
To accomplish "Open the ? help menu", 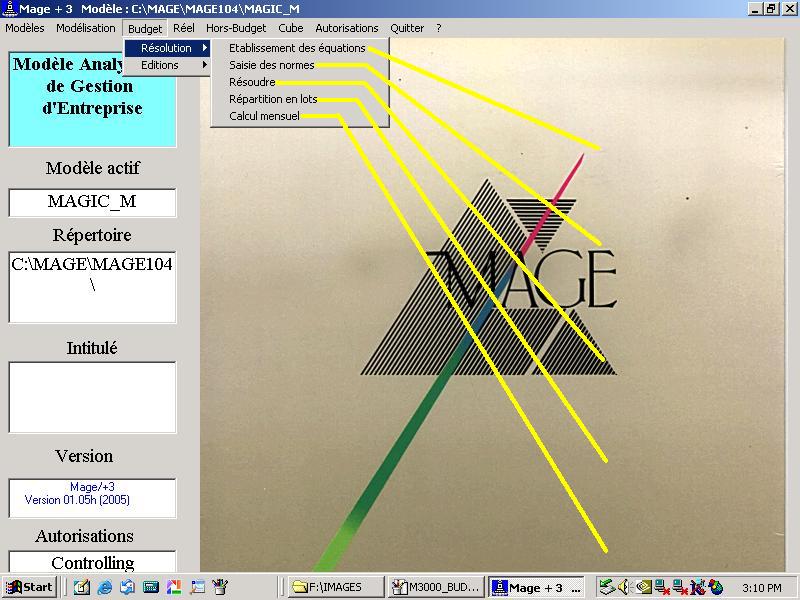I will pos(439,28).
